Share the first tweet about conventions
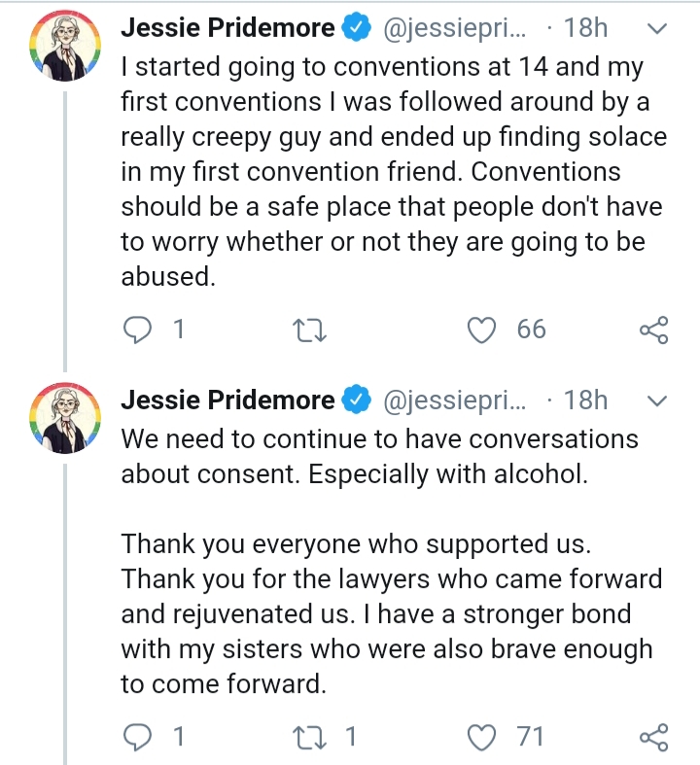 click(653, 330)
